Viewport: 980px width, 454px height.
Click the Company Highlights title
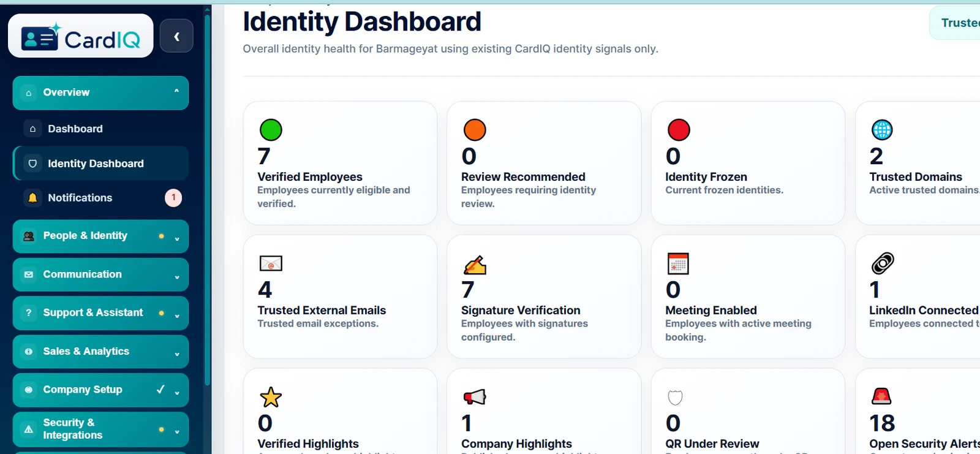point(516,444)
